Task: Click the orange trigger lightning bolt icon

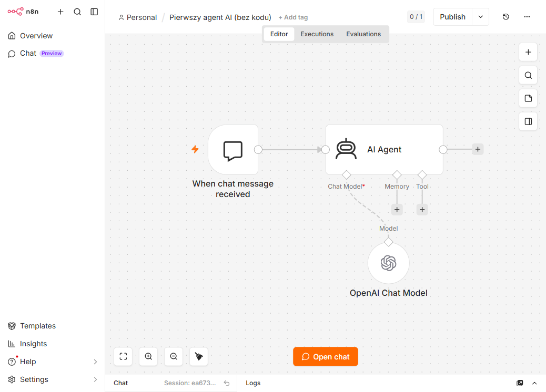Action: [195, 149]
